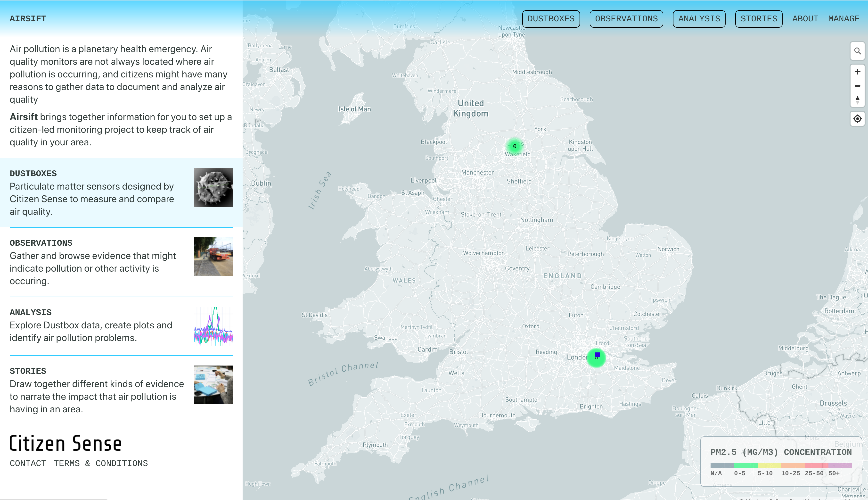Open the Observations truck photo thumbnail
Image resolution: width=868 pixels, height=500 pixels.
213,257
